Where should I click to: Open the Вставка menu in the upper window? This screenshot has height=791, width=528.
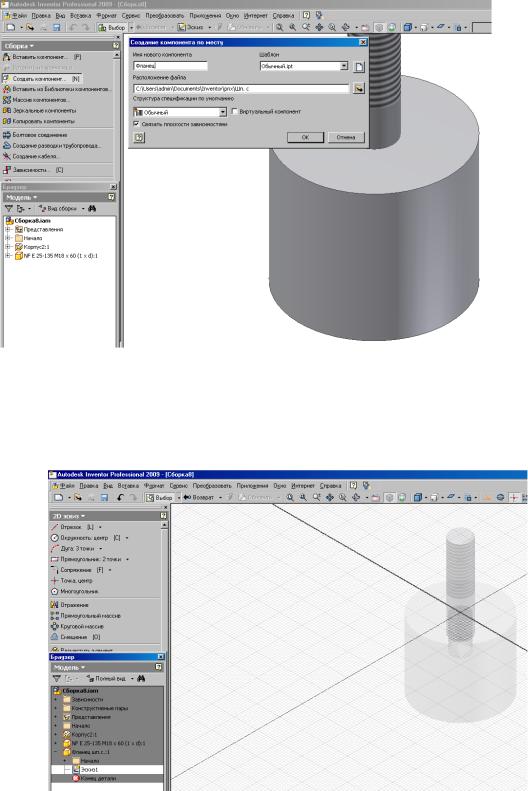81,16
